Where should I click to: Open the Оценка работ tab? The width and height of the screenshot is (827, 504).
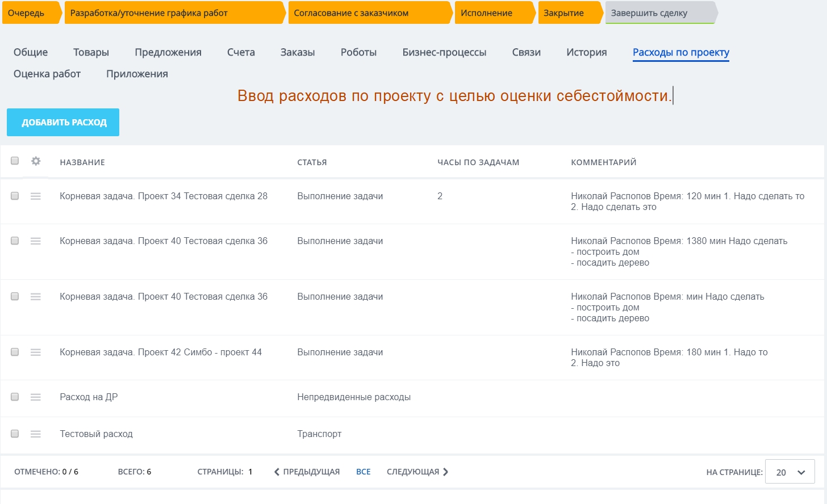[47, 74]
